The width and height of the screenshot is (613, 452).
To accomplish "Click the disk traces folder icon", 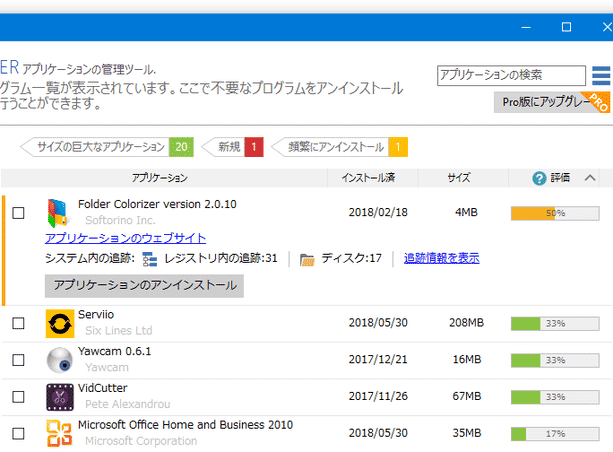I will (x=307, y=259).
